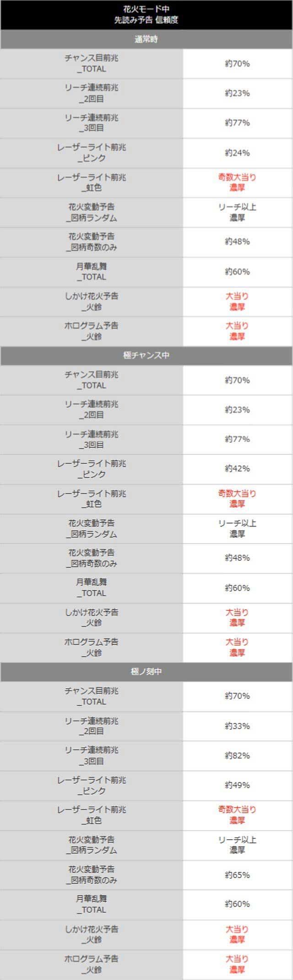Viewport: 293px width, 980px height.
Task: Click the 約24% value cell
Action: coord(237,153)
